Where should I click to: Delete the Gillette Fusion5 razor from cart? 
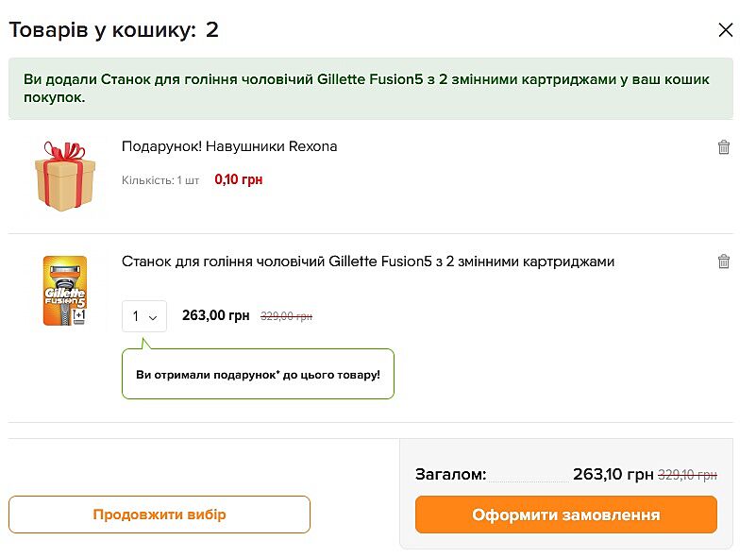724,262
